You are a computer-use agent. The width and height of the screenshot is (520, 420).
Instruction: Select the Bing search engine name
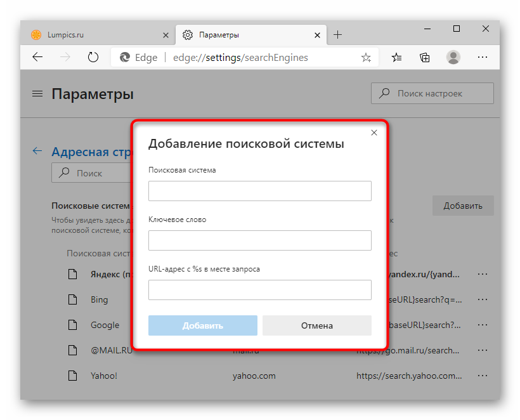100,299
